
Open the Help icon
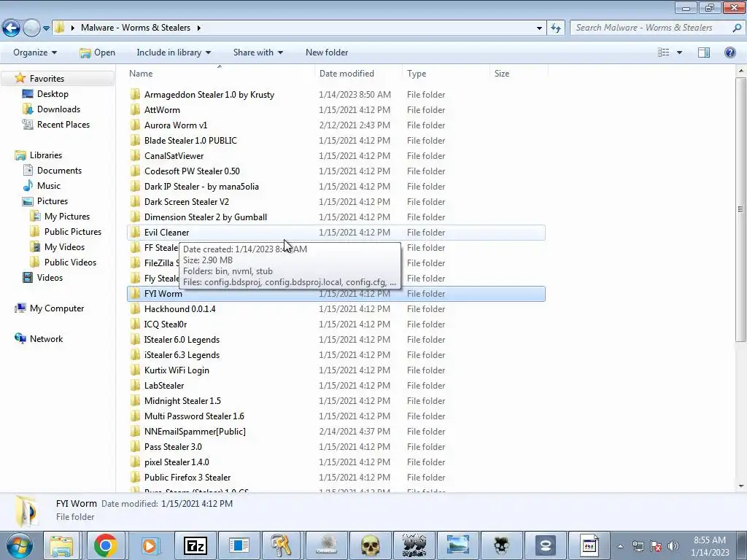(x=729, y=52)
